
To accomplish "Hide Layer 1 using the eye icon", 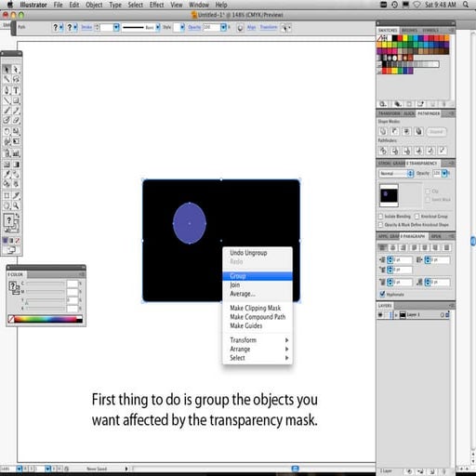I will (380, 315).
